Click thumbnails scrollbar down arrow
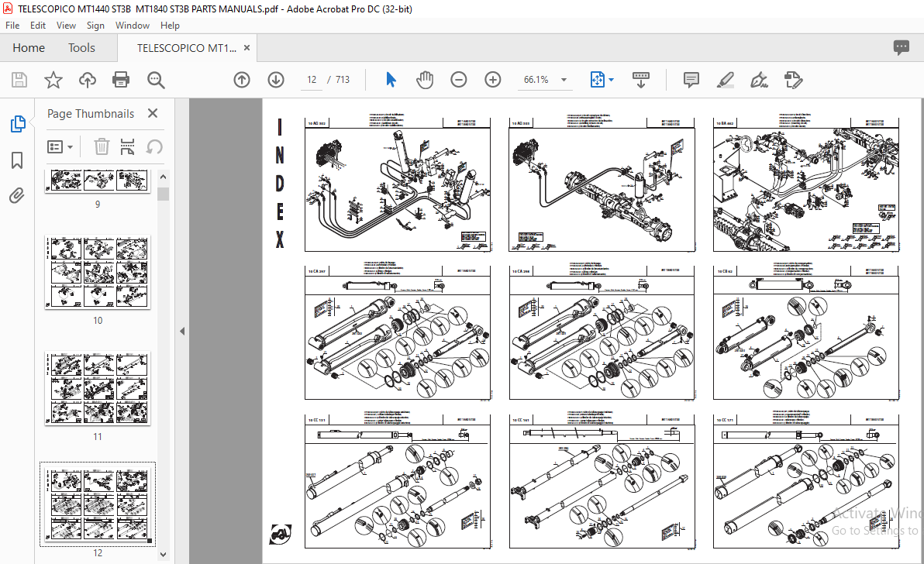This screenshot has width=924, height=564. tap(164, 554)
